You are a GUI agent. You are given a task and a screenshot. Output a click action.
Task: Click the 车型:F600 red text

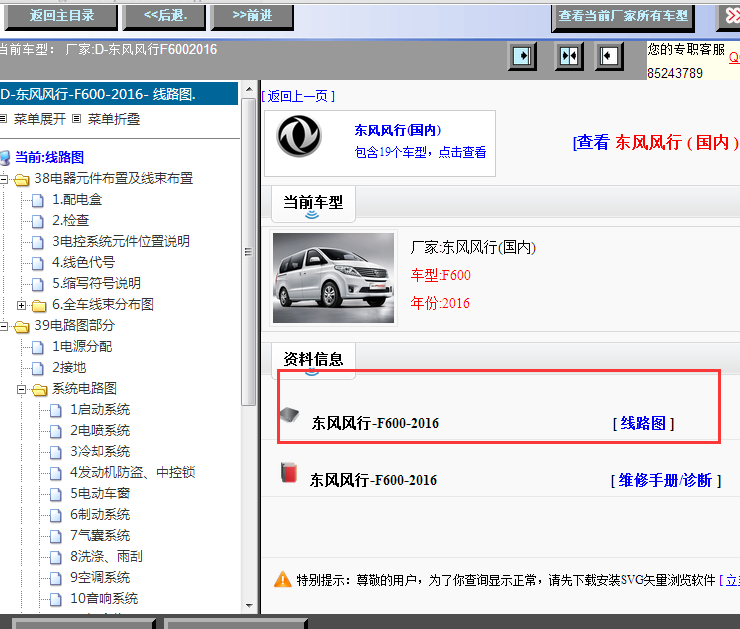[x=440, y=275]
